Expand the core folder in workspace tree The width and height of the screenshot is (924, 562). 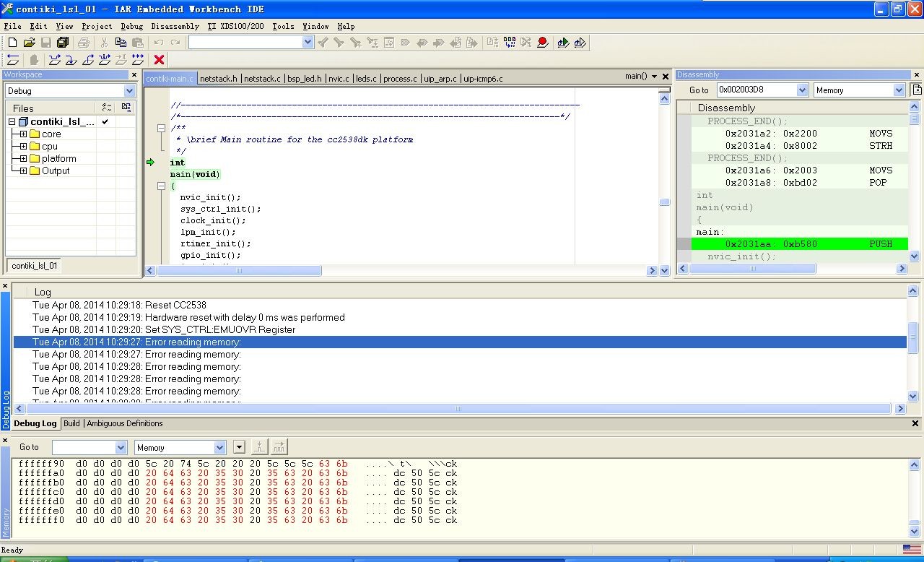point(23,134)
